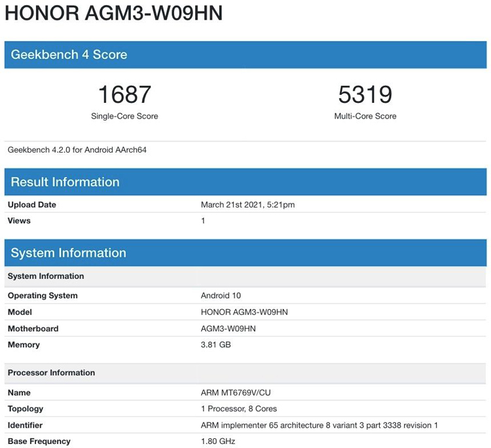Click the single-core score value 1687
The height and width of the screenshot is (448, 491).
pos(124,94)
